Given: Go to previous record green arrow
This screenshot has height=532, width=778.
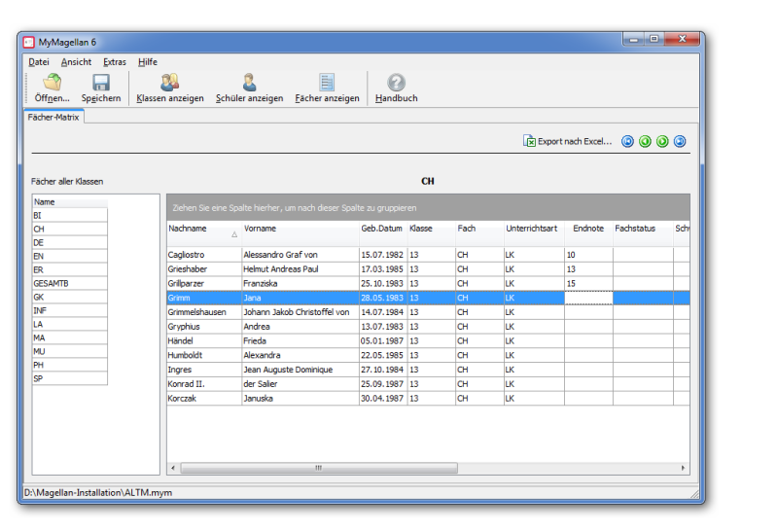Looking at the screenshot, I should [645, 141].
